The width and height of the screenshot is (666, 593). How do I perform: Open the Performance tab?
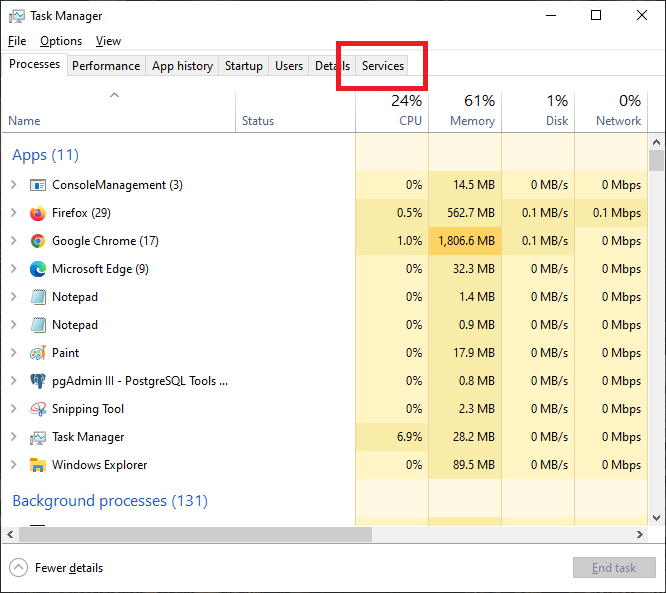point(106,66)
